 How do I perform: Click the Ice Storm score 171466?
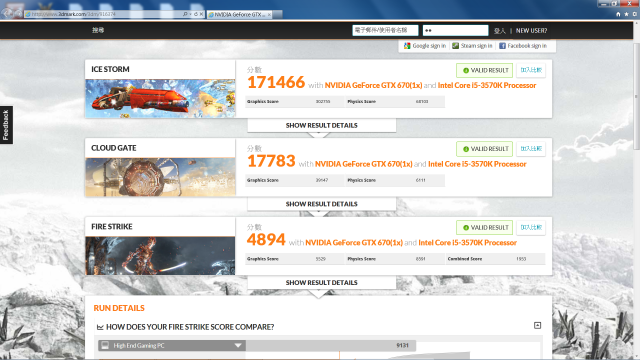click(276, 82)
